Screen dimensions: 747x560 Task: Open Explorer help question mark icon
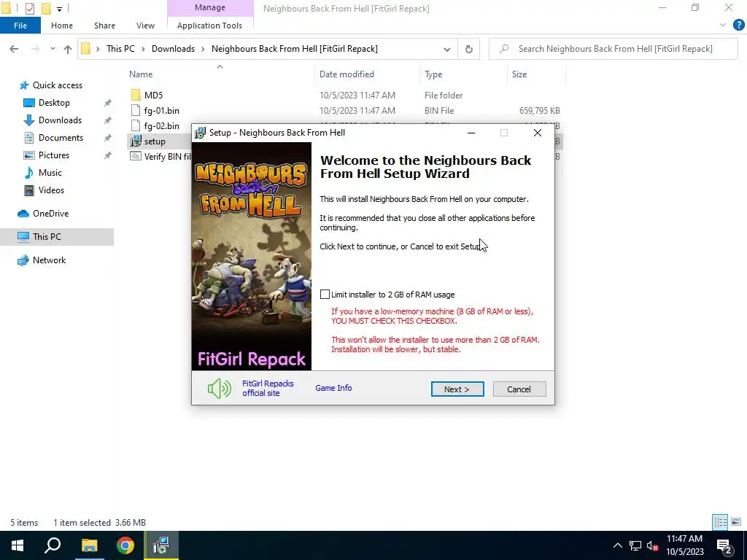[x=738, y=26]
